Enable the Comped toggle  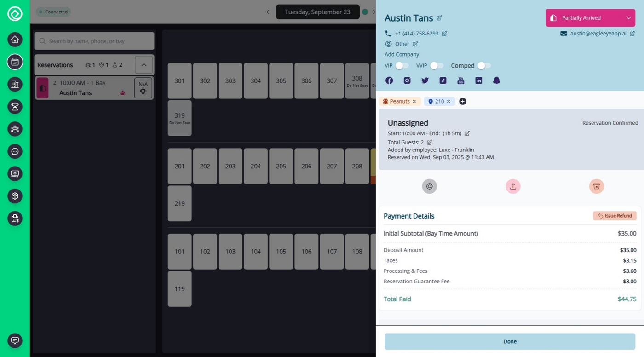483,65
